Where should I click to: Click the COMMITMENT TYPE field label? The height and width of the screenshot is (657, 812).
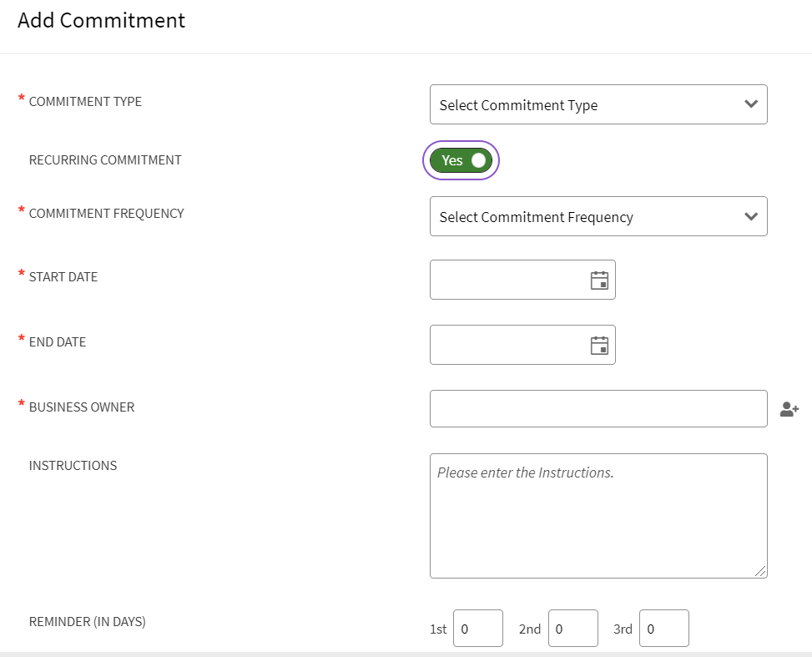pos(85,102)
